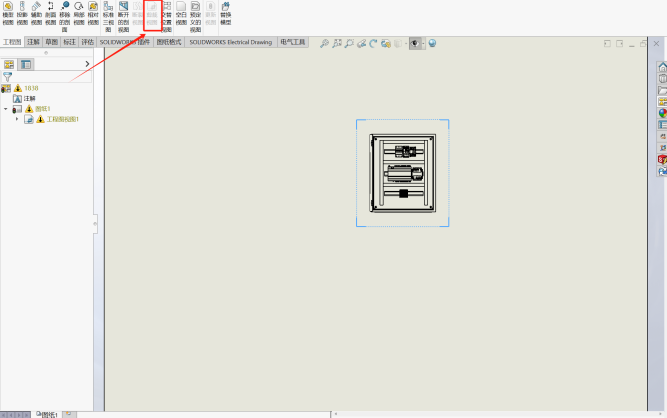Select the Projected View (投影视图) tool
This screenshot has width=667, height=418.
pyautogui.click(x=22, y=13)
